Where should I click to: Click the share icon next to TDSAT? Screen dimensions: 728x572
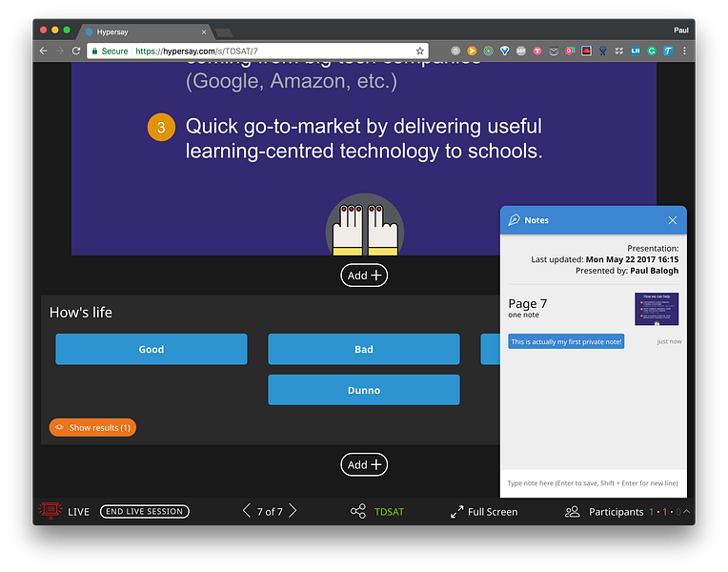[358, 512]
